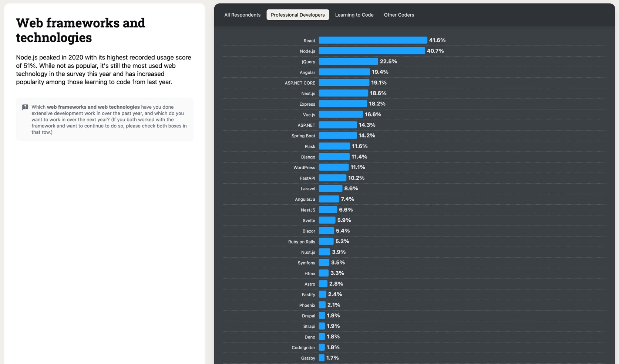Screen dimensions: 619x364
Task: Select the Django label in the chart
Action: (x=308, y=157)
